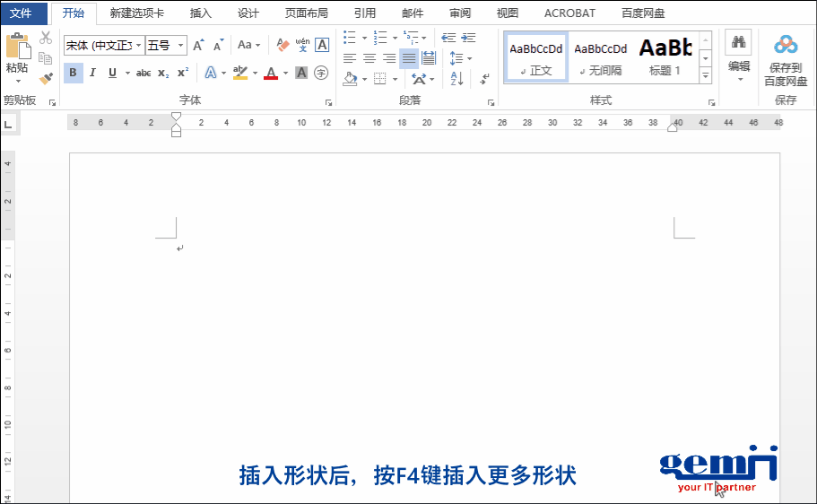
Task: Select the 标题 1 style thumbnail
Action: (665, 56)
